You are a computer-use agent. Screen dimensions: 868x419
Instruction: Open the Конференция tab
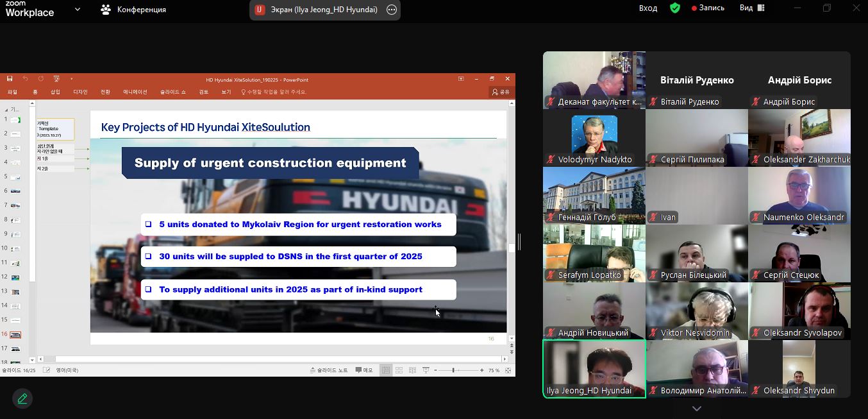133,9
